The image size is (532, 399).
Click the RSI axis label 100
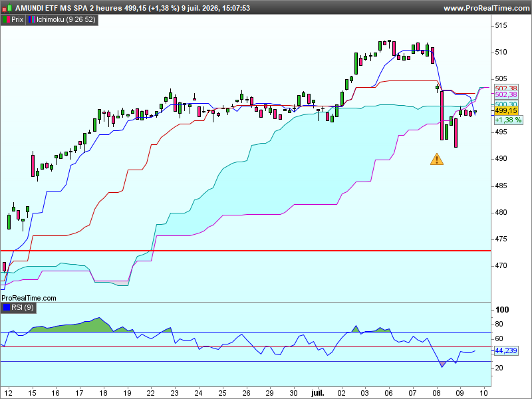pos(502,310)
